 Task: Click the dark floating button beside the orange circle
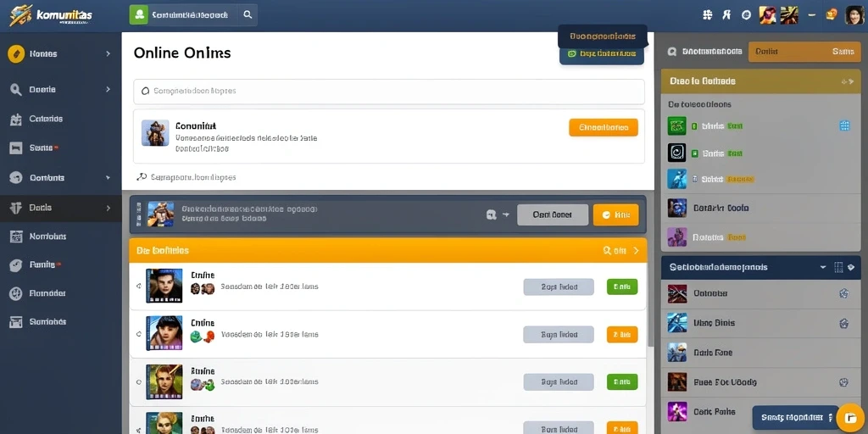click(797, 417)
